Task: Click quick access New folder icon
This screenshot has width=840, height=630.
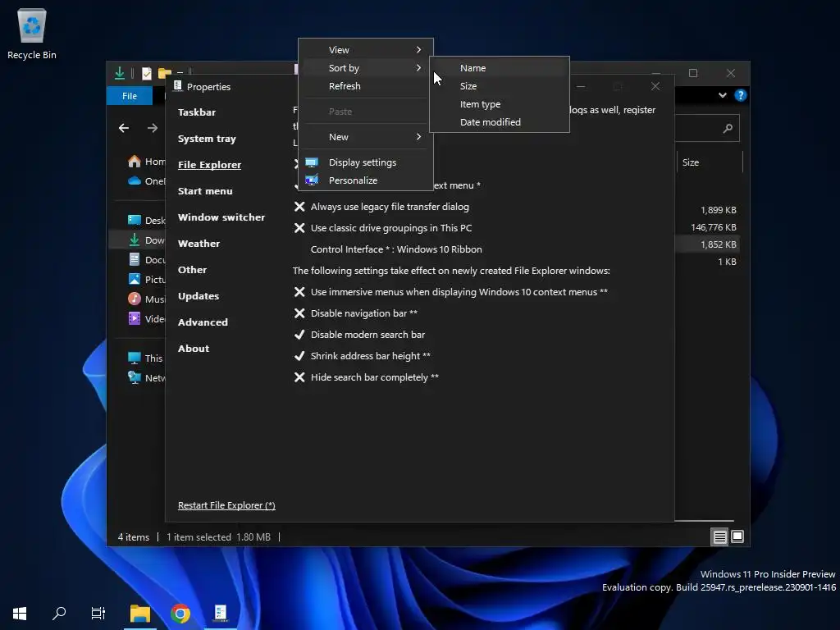Action: pyautogui.click(x=164, y=73)
